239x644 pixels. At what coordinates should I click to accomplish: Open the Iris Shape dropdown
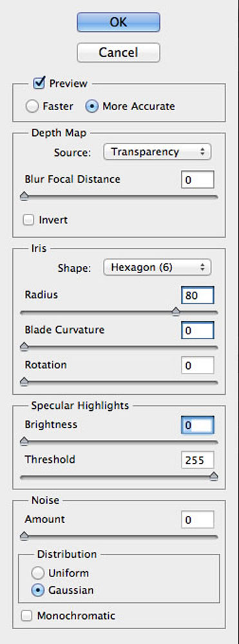157,268
